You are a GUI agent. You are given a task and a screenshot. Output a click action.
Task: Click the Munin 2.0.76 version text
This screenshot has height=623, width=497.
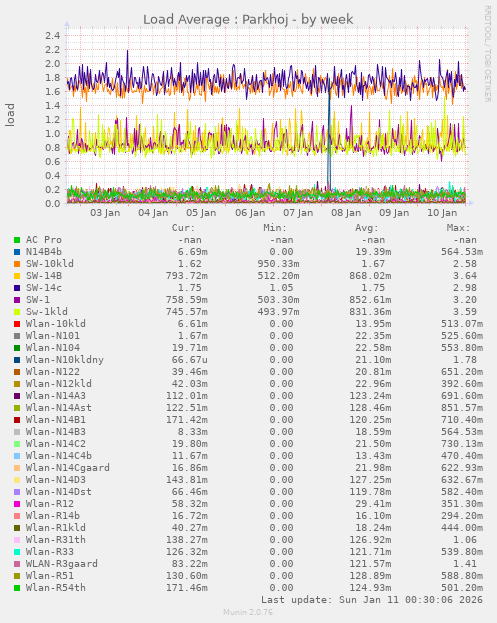click(248, 612)
